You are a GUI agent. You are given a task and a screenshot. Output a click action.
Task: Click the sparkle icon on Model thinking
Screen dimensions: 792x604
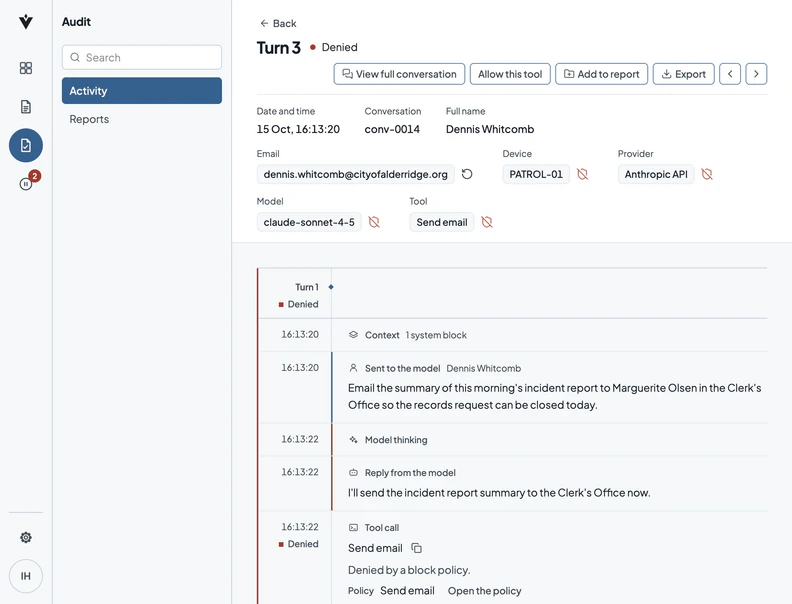click(354, 440)
